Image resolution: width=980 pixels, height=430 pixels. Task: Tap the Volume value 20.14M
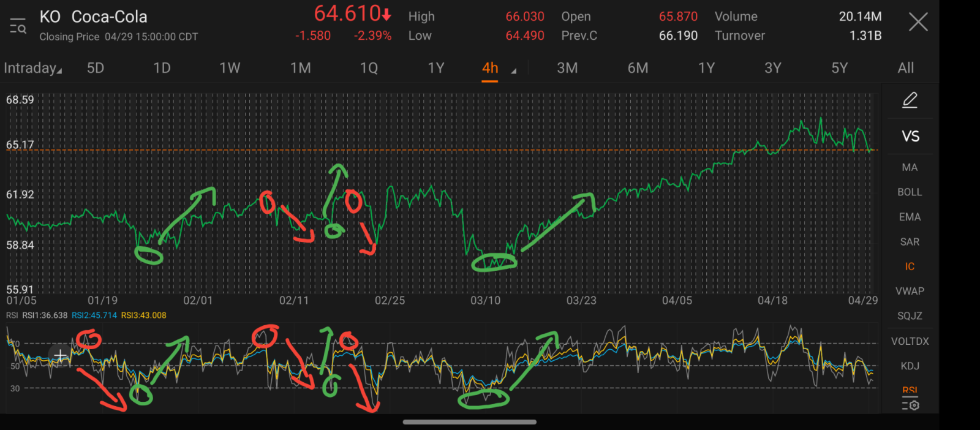(860, 17)
